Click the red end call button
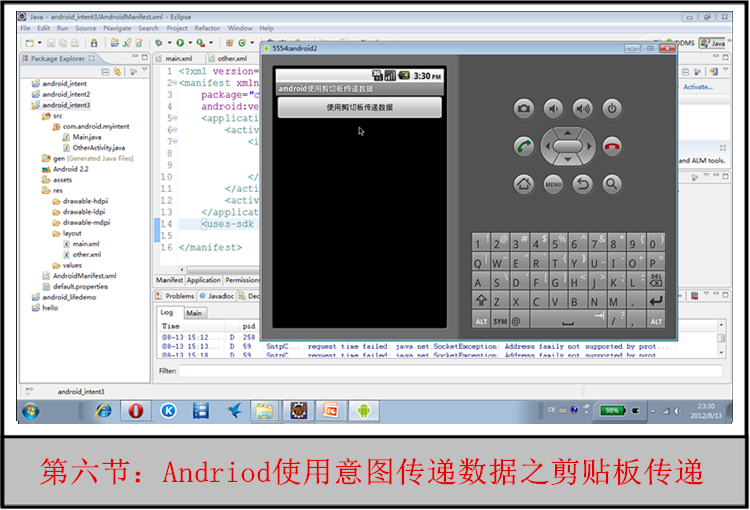750x510 pixels. tap(612, 146)
